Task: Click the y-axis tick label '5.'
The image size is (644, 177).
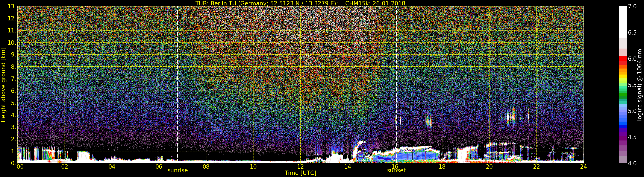Action: [14, 103]
